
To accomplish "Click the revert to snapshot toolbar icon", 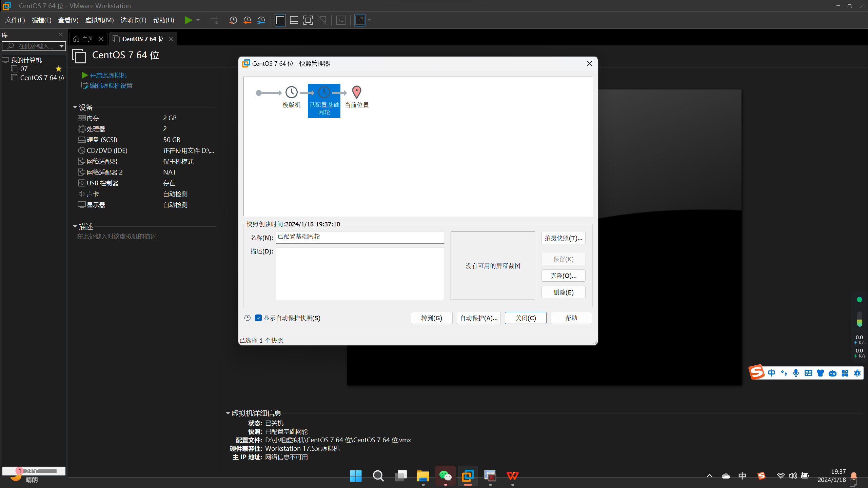I will 247,20.
